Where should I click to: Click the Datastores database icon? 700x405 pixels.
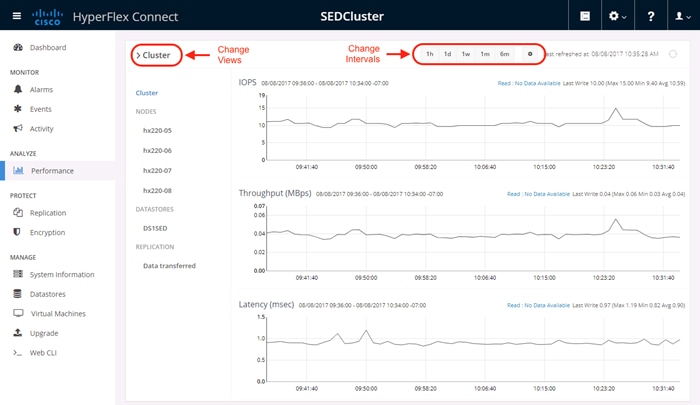pyautogui.click(x=17, y=293)
